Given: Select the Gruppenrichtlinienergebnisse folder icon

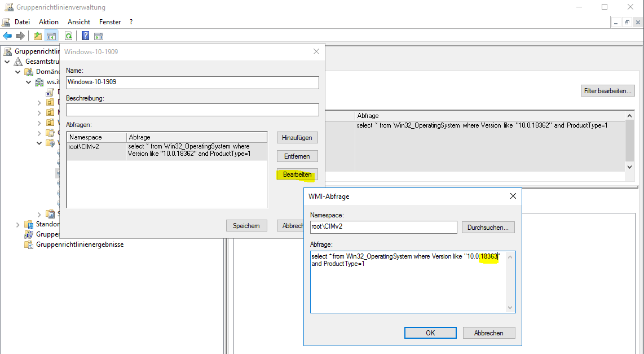Looking at the screenshot, I should coord(29,244).
